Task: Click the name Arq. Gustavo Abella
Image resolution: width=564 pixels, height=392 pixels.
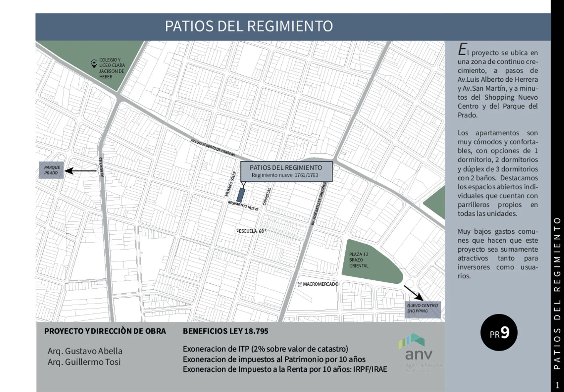Action: (85, 351)
